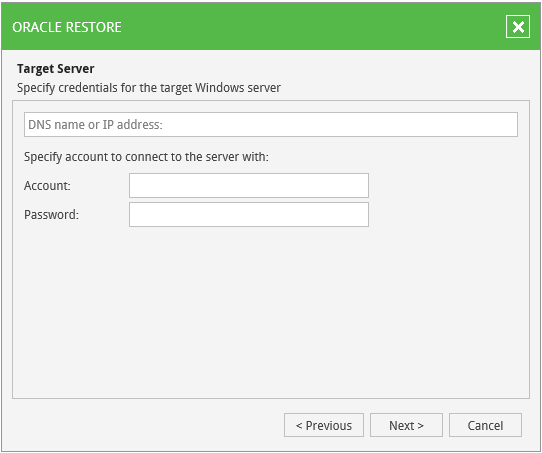The width and height of the screenshot is (542, 453).
Task: Click 'Specify account to connect' label
Action: [x=146, y=157]
